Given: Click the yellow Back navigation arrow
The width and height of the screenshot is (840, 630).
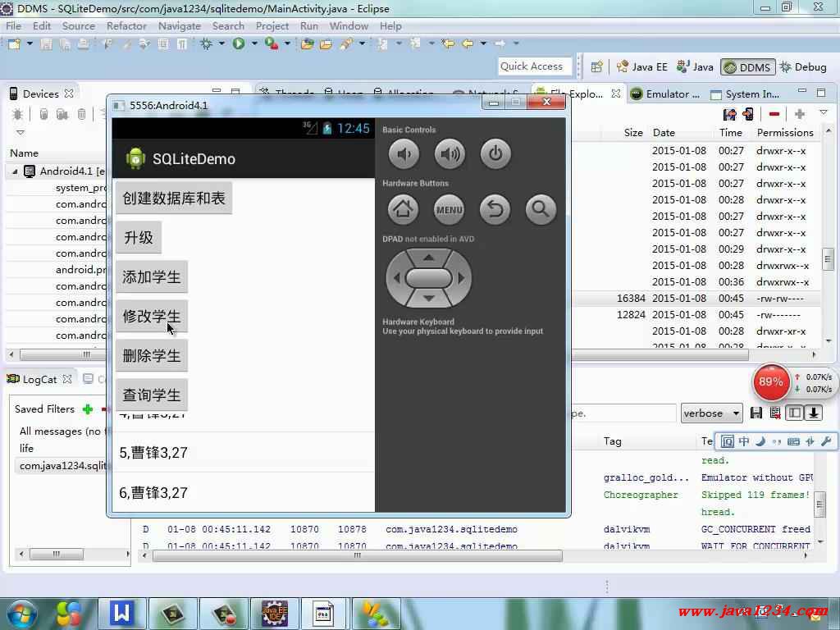Looking at the screenshot, I should pos(467,44).
